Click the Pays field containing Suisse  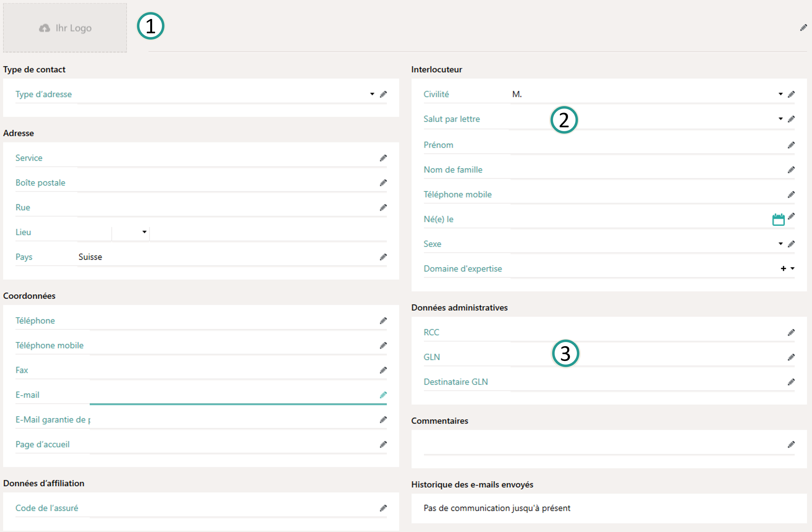click(225, 257)
